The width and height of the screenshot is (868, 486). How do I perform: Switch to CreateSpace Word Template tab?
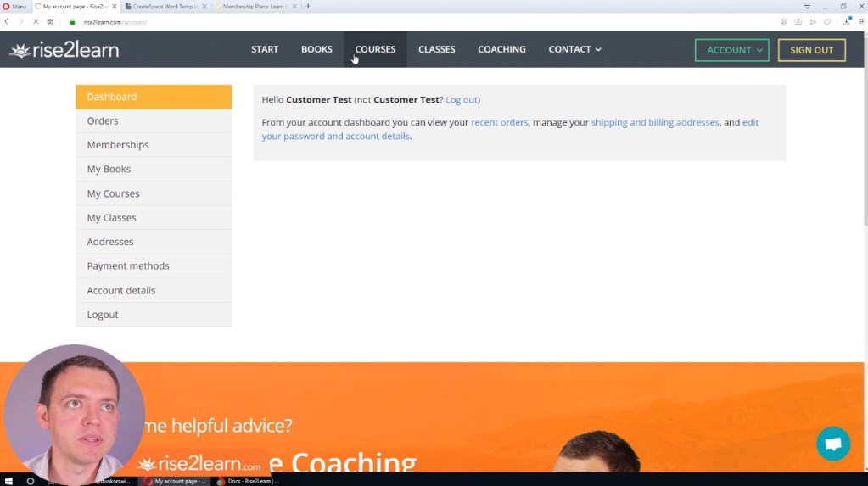pos(165,6)
